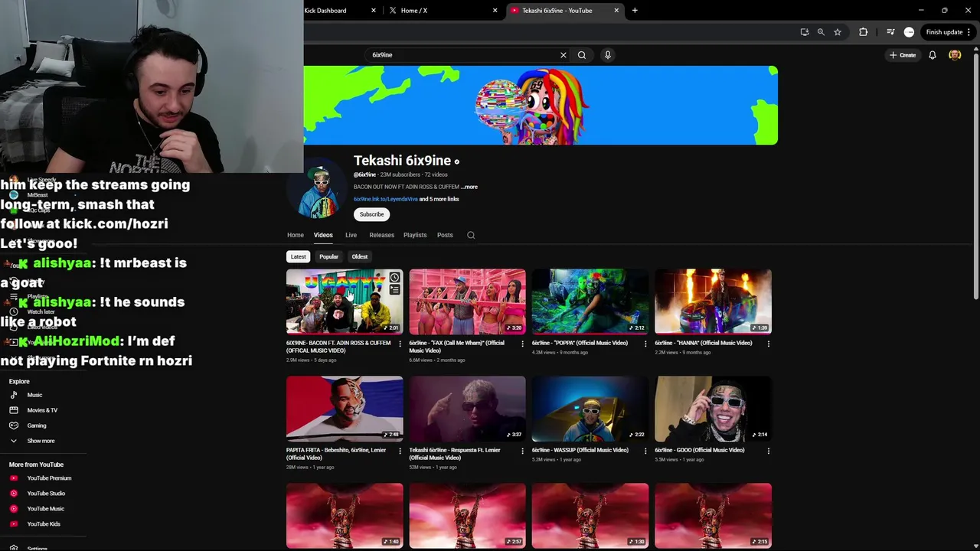Open options menu for the GOOO video
Viewport: 980px width, 551px height.
tap(769, 451)
